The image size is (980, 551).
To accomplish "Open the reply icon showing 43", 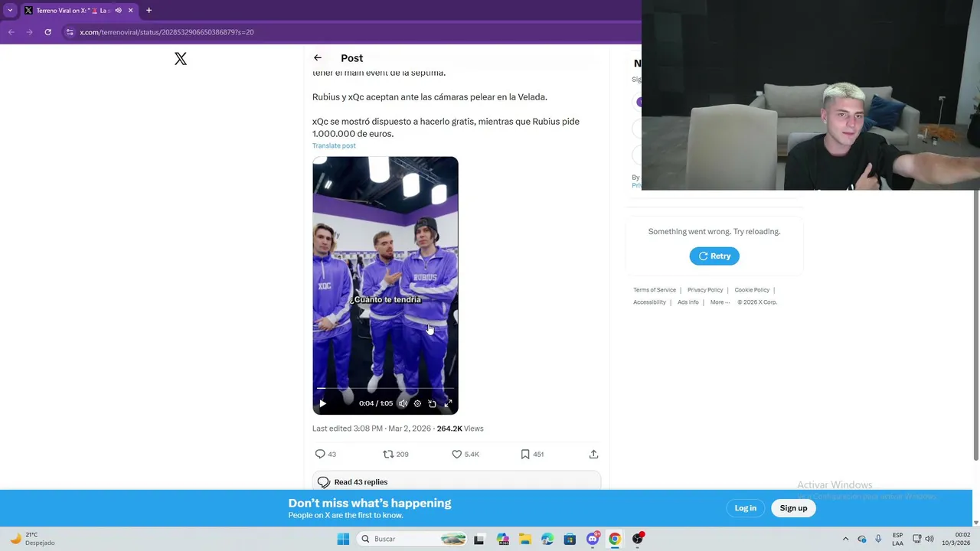I will click(x=325, y=454).
